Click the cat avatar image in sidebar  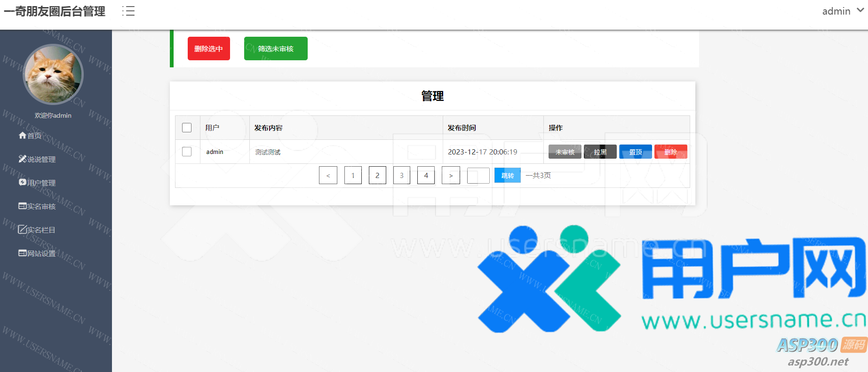tap(53, 74)
